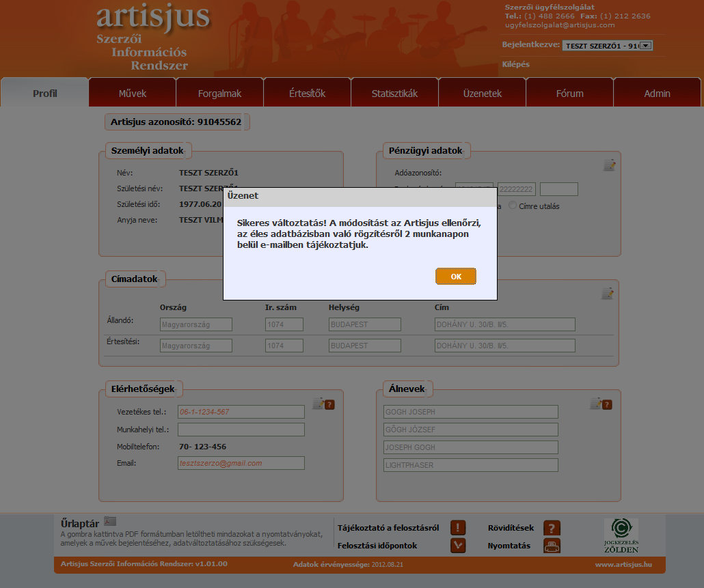Screen dimensions: 704x588
Task: Click the Űrlaptár heading text
Action: 80,523
